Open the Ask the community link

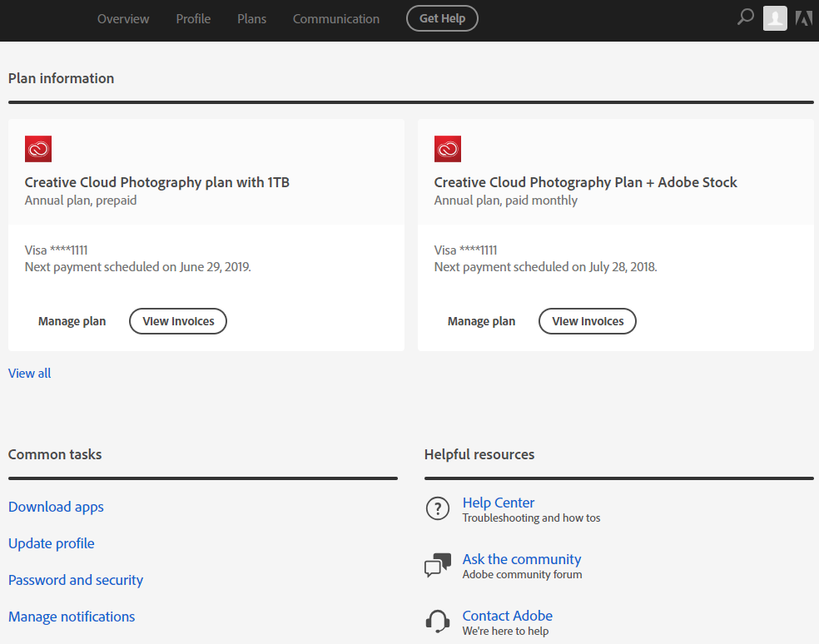(522, 559)
